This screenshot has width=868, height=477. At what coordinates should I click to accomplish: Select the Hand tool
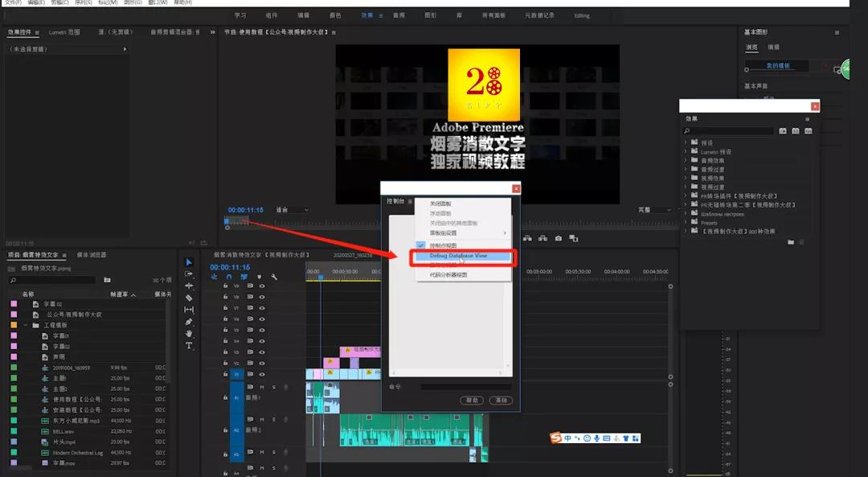(189, 334)
